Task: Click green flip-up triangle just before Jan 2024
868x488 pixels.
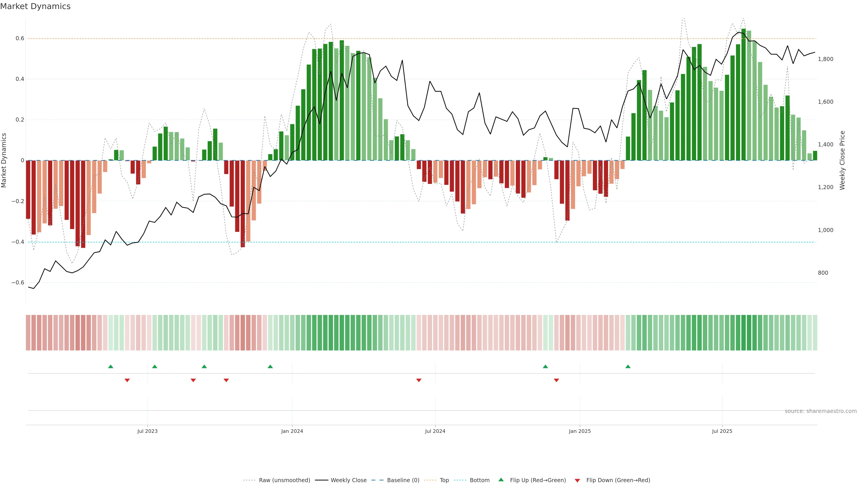Action: click(x=270, y=366)
